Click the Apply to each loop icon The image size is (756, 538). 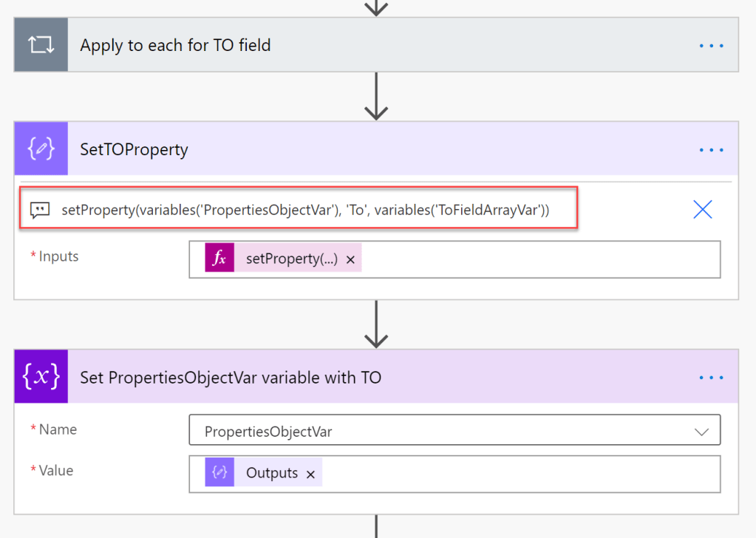(x=41, y=45)
